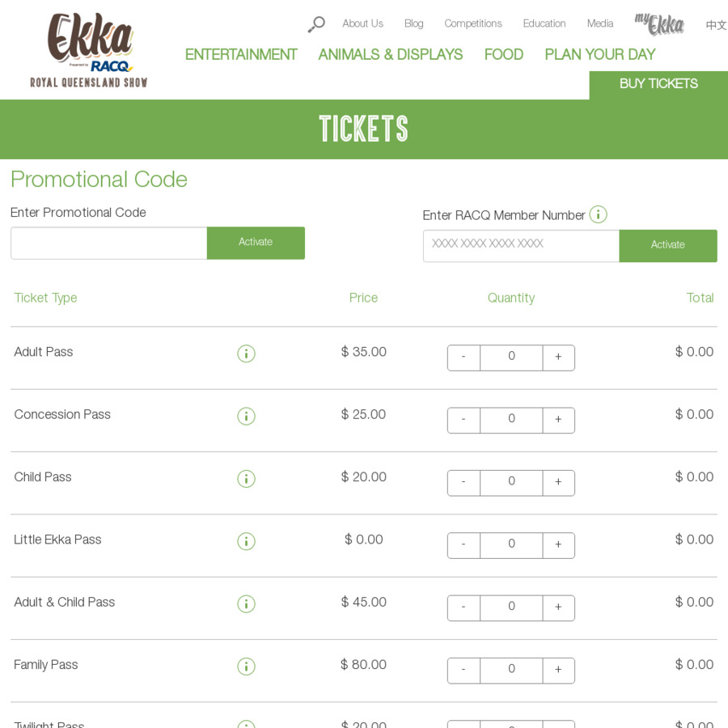Decrease Family Pass quantity with minus
This screenshot has height=728, width=728.
[x=463, y=671]
